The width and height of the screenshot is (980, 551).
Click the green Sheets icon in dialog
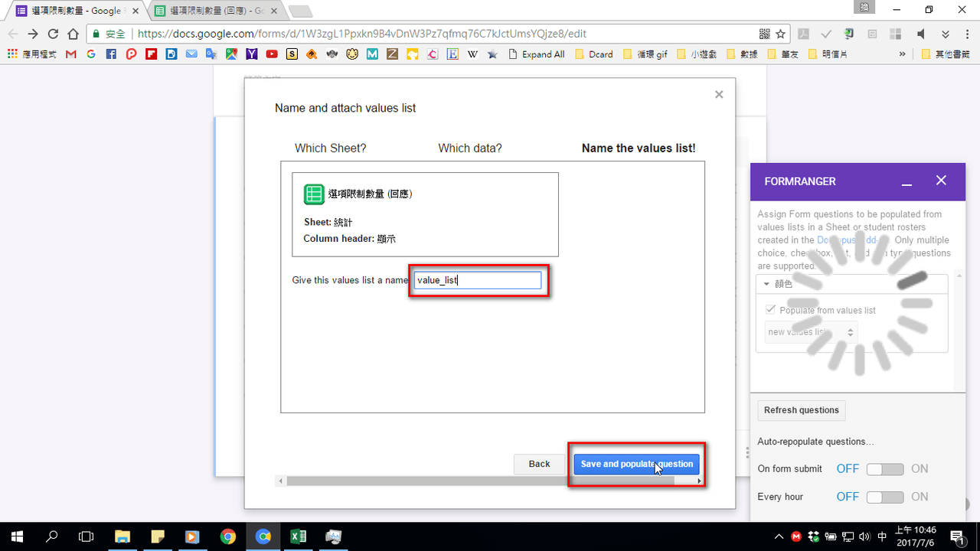pyautogui.click(x=314, y=194)
